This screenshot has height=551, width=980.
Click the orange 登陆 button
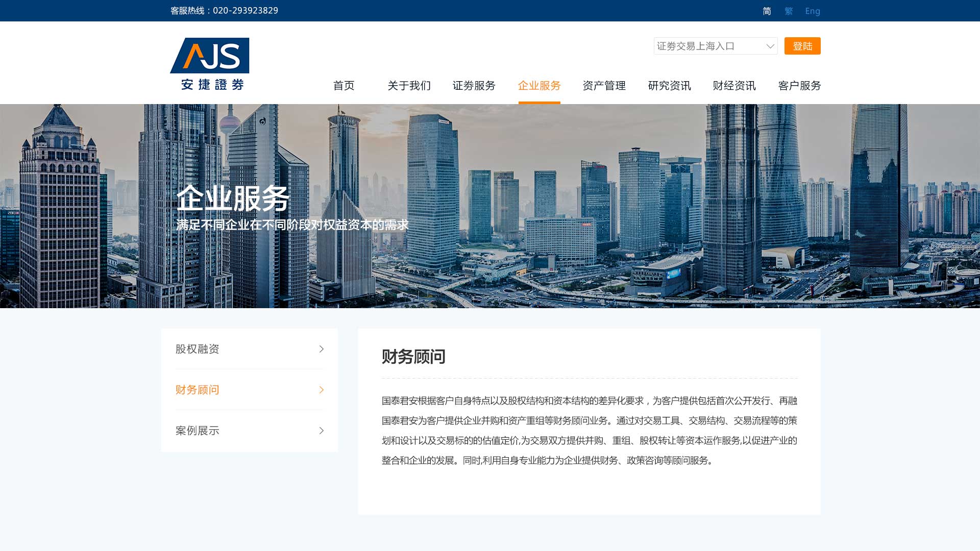[802, 46]
